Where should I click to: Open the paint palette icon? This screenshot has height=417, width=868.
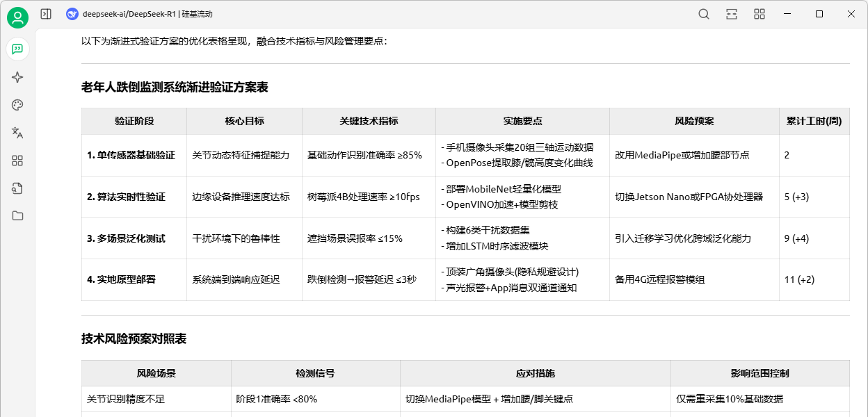(x=17, y=105)
